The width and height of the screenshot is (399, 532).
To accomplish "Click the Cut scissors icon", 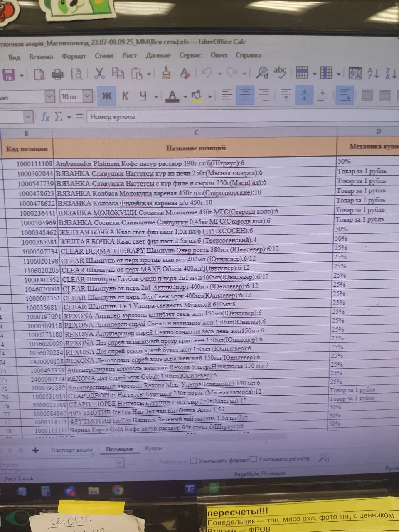I will tap(99, 74).
